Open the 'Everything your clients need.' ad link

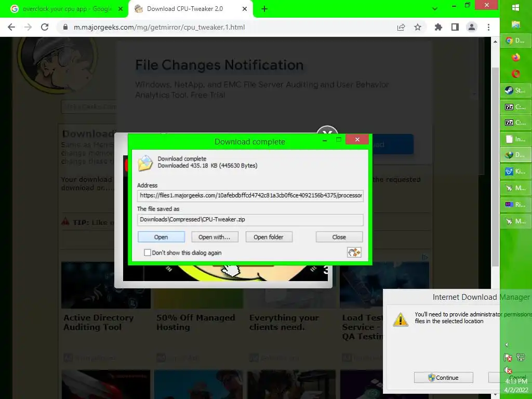click(284, 322)
